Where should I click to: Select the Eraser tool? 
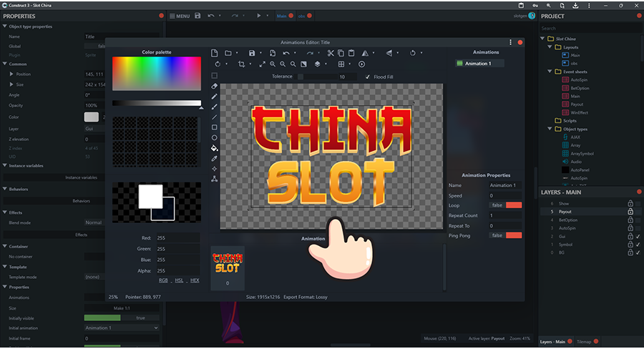(215, 86)
